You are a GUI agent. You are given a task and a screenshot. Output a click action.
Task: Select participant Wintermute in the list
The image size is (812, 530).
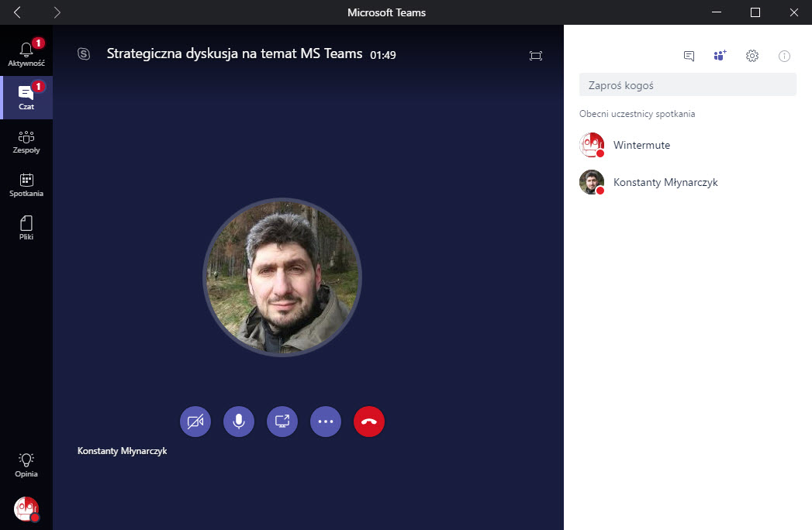688,145
